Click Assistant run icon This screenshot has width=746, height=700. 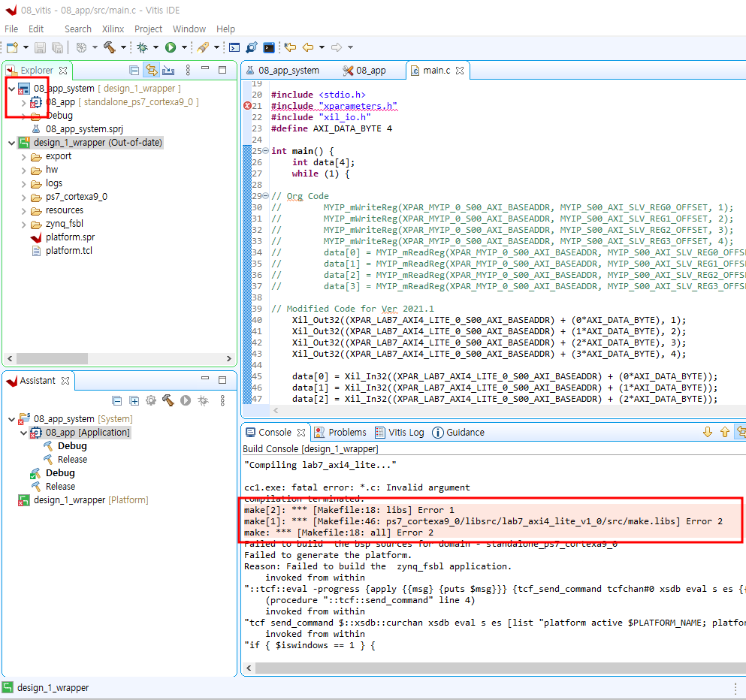click(x=186, y=400)
